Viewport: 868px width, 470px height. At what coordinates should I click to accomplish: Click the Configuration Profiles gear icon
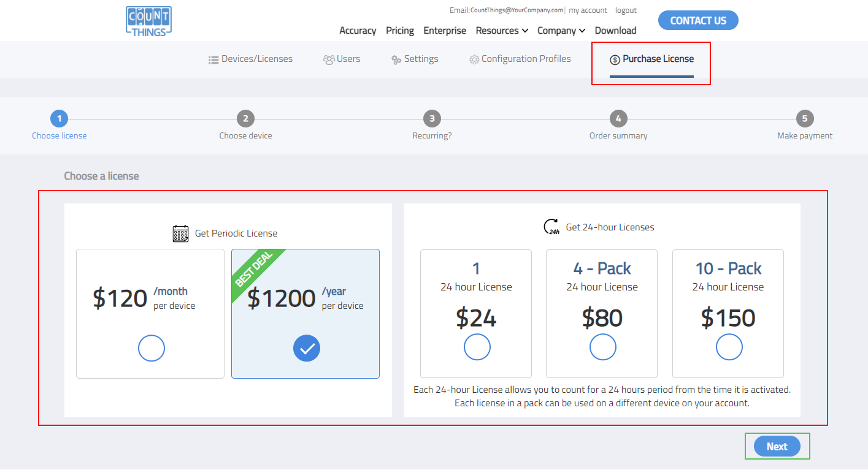point(474,59)
